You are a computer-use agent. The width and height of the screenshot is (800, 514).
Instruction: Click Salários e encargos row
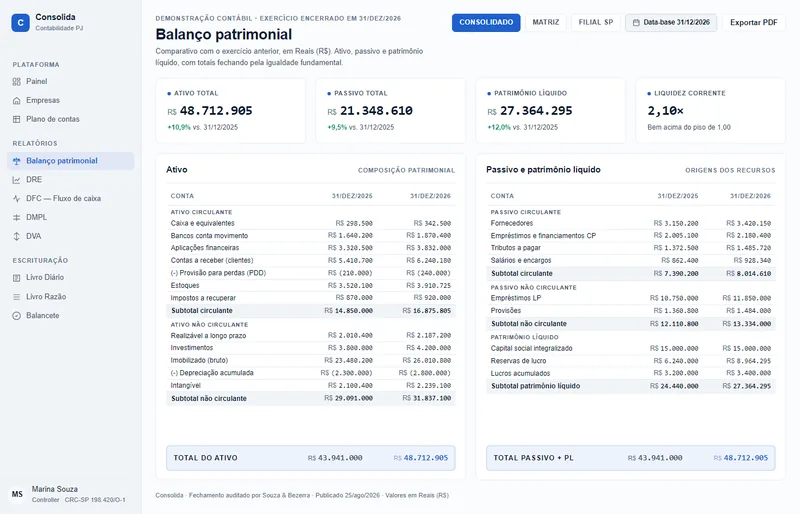631,261
